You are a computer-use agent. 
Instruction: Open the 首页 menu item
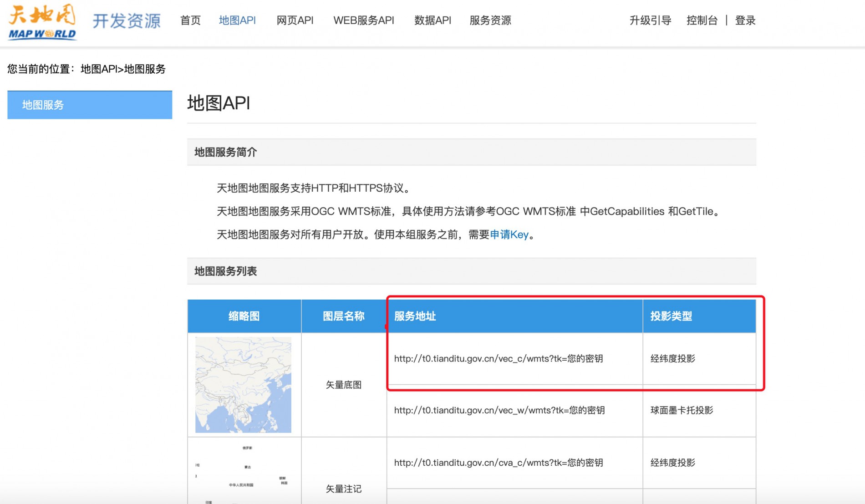click(x=190, y=20)
